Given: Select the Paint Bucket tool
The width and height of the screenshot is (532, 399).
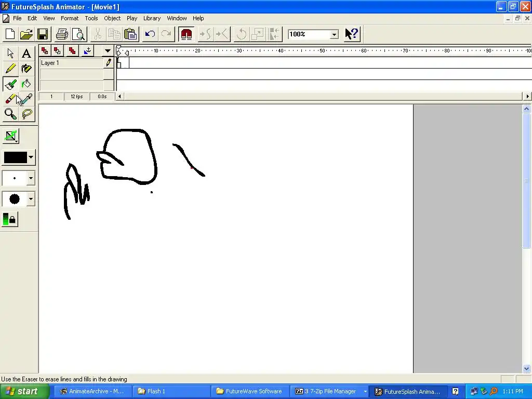Looking at the screenshot, I should point(26,84).
